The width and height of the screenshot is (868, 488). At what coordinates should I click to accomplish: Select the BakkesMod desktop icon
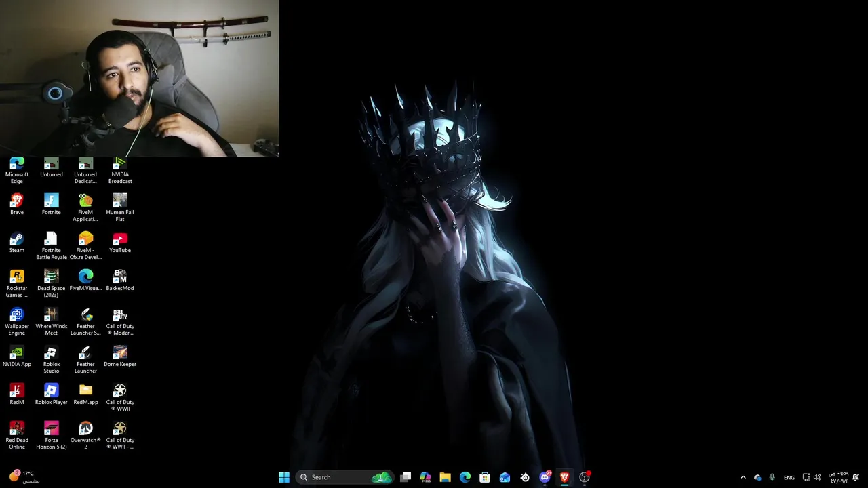(x=120, y=281)
